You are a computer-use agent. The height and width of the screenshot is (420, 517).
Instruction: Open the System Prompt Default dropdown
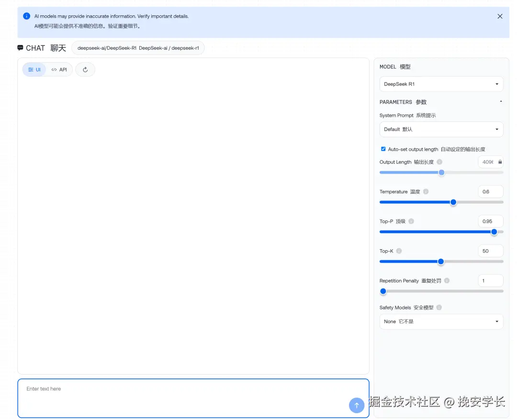(441, 129)
